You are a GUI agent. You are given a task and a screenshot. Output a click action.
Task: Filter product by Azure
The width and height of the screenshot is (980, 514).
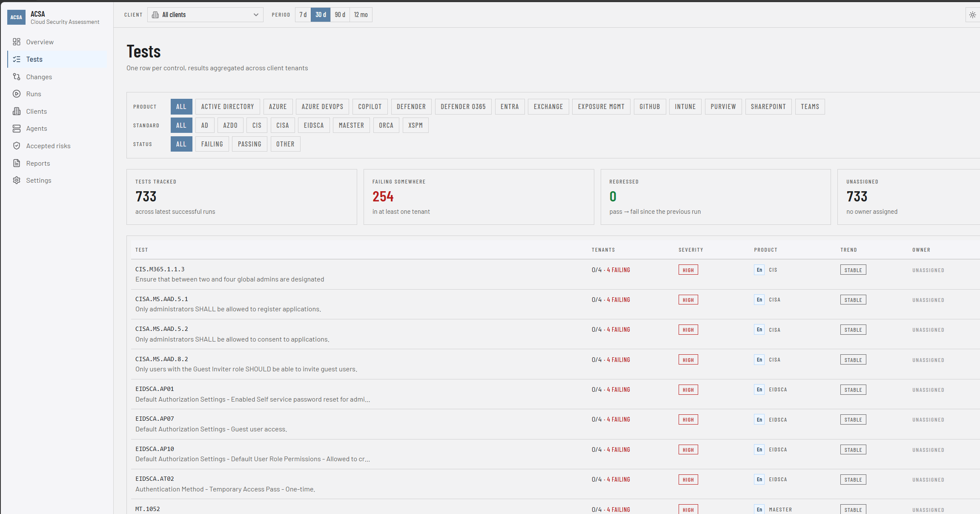coord(278,106)
